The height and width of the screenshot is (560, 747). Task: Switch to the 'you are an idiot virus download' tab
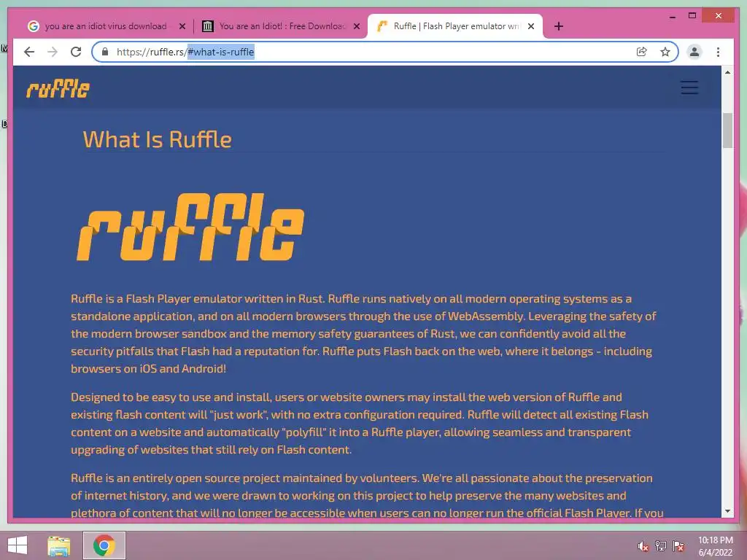pos(106,26)
